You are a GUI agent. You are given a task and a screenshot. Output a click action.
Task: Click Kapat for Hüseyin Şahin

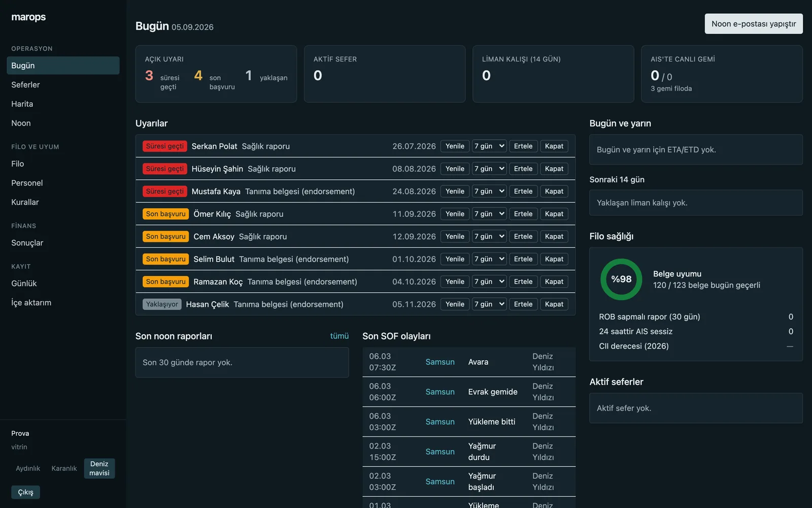[554, 169]
